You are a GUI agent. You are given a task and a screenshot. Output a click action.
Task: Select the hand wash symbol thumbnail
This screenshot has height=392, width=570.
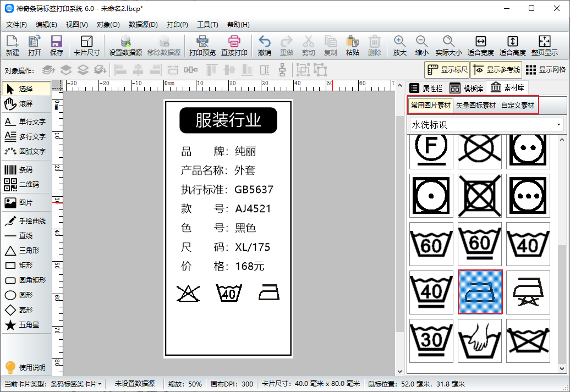[479, 341]
